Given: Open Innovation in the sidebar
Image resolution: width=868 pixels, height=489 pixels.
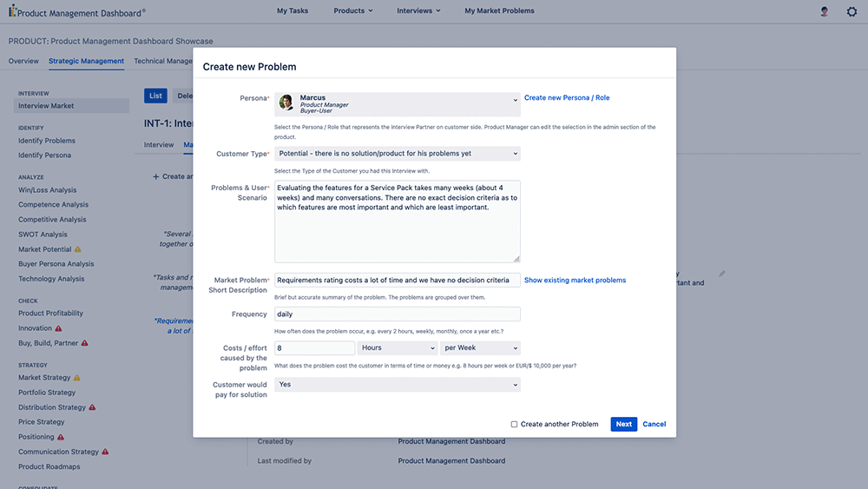Looking at the screenshot, I should point(35,328).
